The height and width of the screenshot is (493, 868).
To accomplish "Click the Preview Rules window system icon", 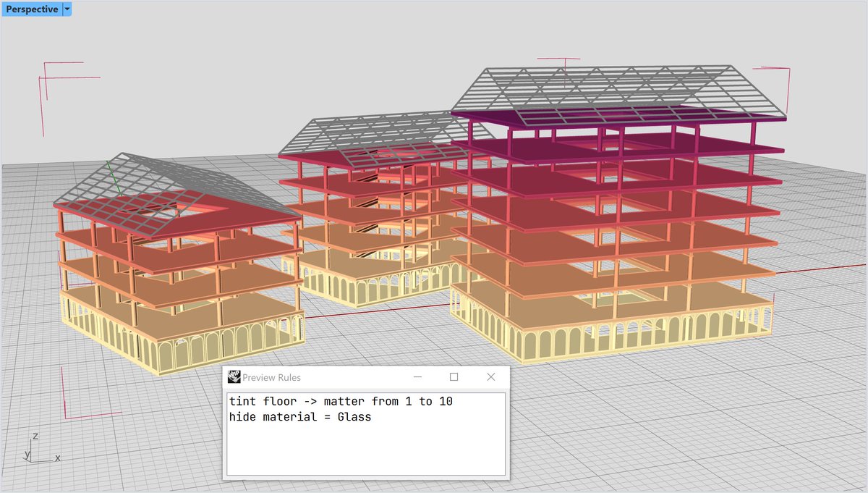I will point(233,376).
